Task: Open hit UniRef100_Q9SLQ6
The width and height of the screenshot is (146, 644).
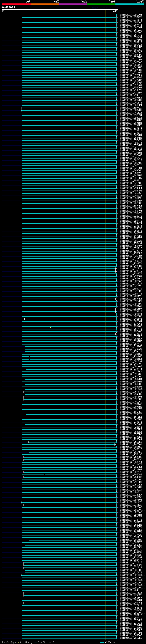Action: [131, 15]
